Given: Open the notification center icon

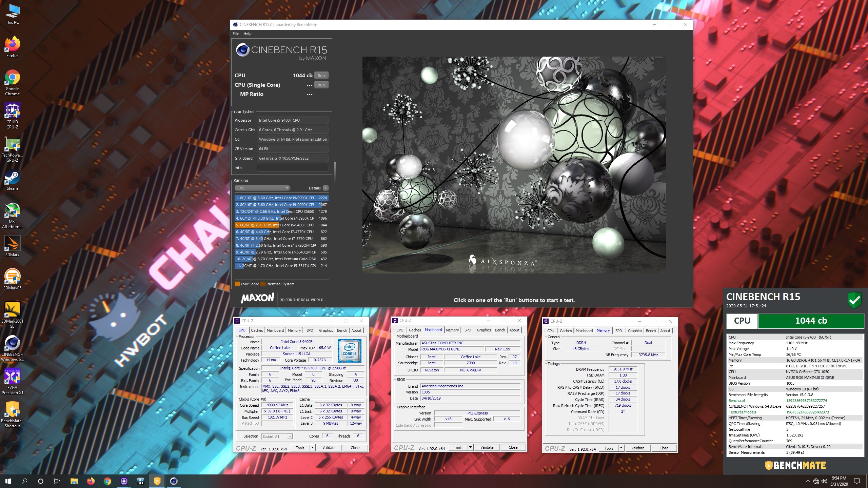Looking at the screenshot, I should click(x=857, y=481).
